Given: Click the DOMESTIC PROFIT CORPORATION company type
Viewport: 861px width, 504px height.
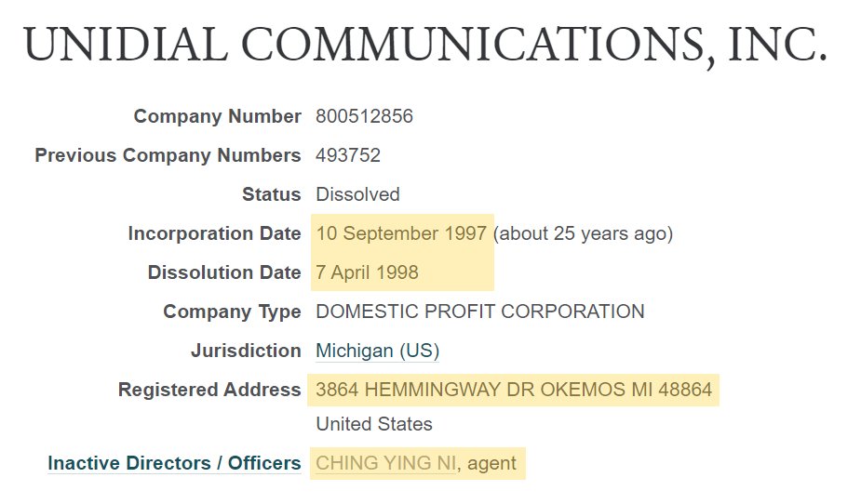Looking at the screenshot, I should click(479, 312).
